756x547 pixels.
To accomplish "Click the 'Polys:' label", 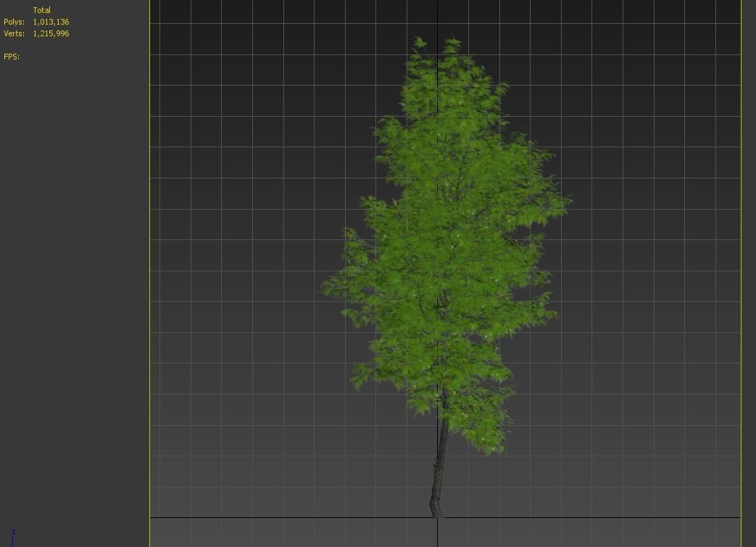I will [x=14, y=22].
